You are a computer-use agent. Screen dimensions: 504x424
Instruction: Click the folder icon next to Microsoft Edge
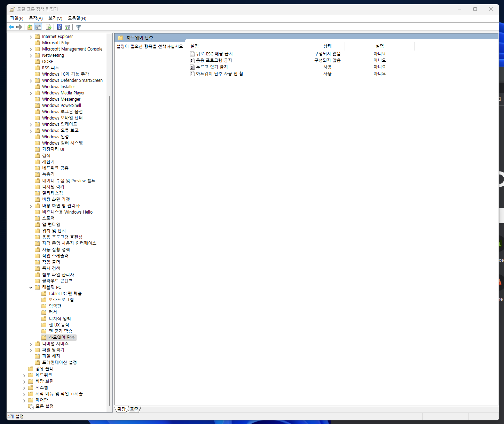(x=37, y=43)
